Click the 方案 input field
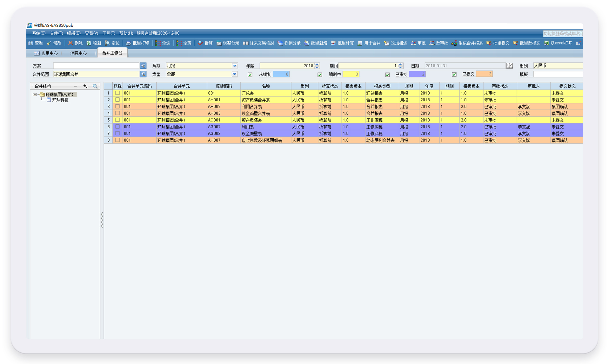The width and height of the screenshot is (609, 364). click(96, 66)
